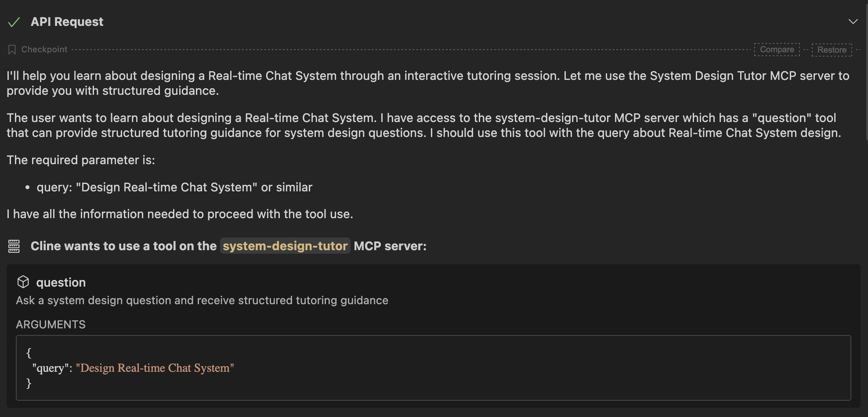868x417 pixels.
Task: Click the Compare checkpoint option
Action: [x=777, y=49]
